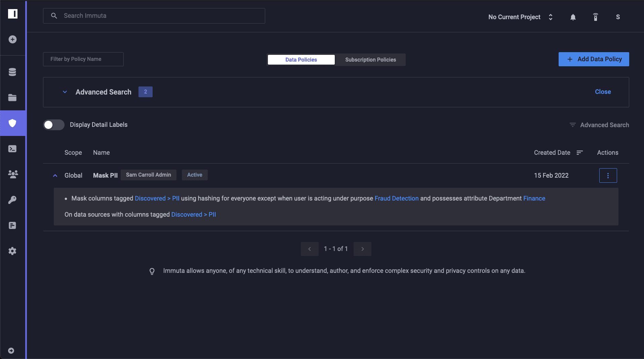Open the People users icon
Viewport: 644px width, 359px height.
13,174
